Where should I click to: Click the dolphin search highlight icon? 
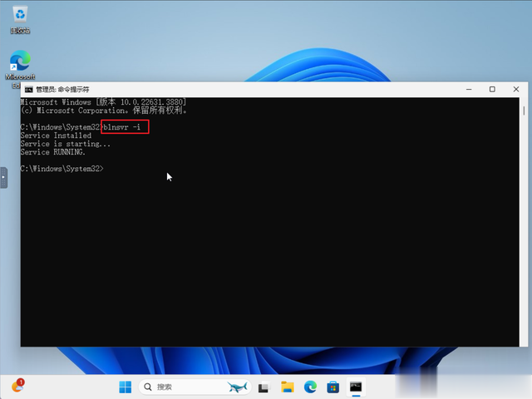(x=238, y=387)
